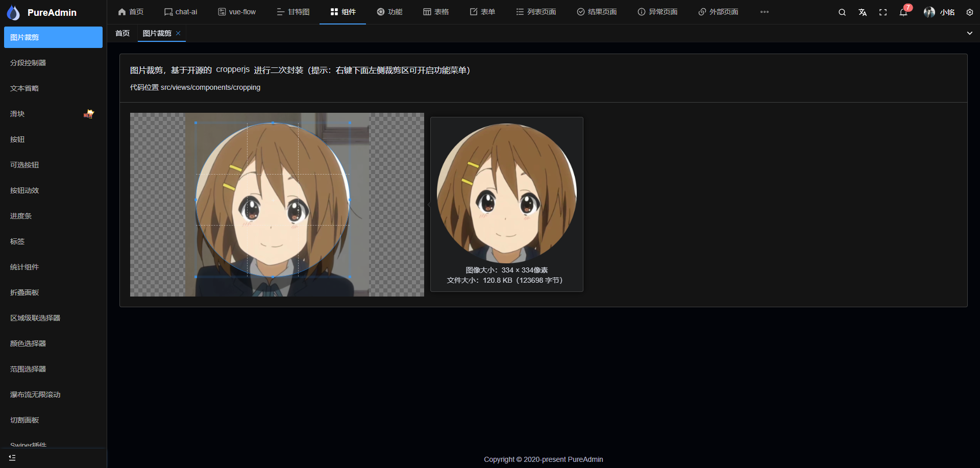Open the language translation switcher
980x468 pixels.
pos(863,12)
